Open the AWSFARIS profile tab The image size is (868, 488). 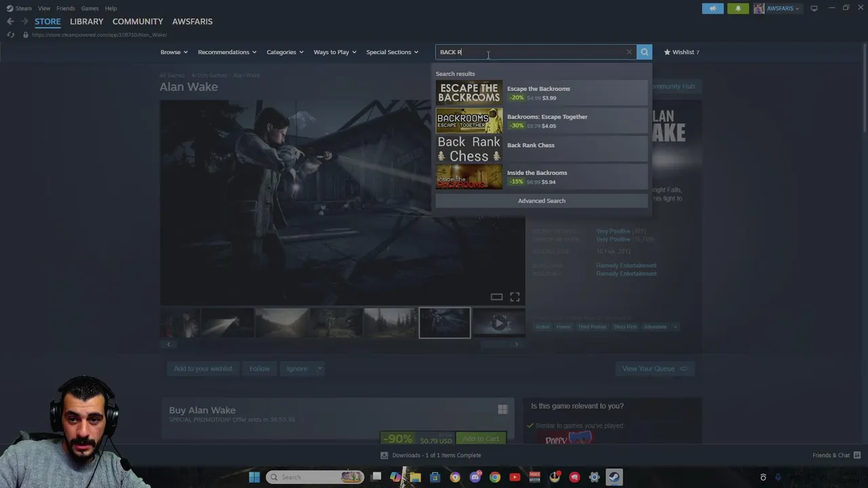pos(192,22)
